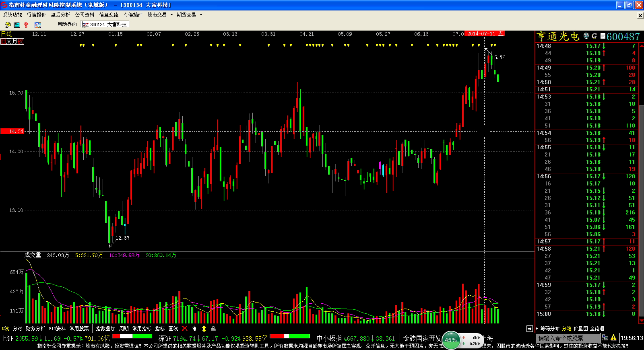The image size is (644, 350).
Task: Click the right arrow panel toggle icon
Action: click(x=529, y=329)
